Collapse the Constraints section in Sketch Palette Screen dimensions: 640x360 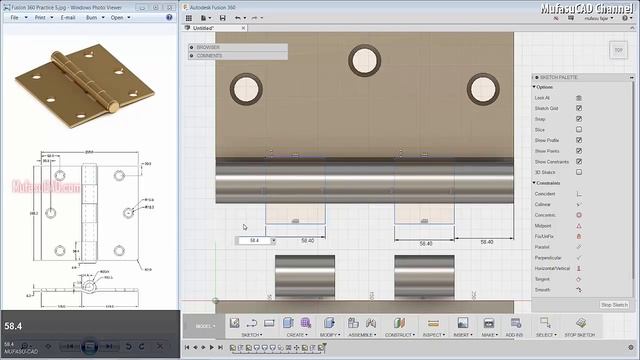coord(534,183)
